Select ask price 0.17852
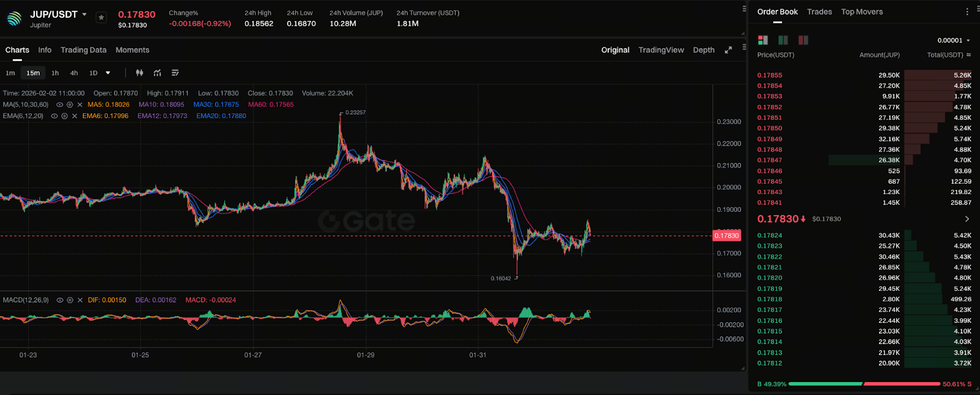Image resolution: width=980 pixels, height=395 pixels. (x=769, y=107)
